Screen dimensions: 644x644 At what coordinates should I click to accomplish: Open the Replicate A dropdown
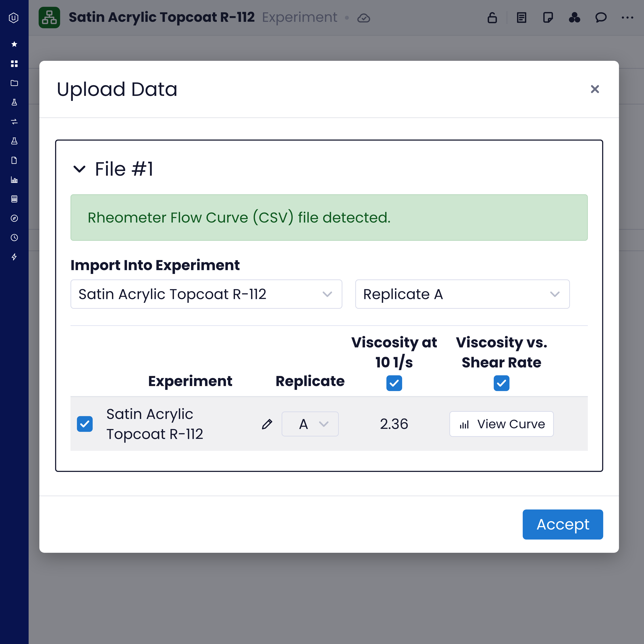(x=462, y=294)
